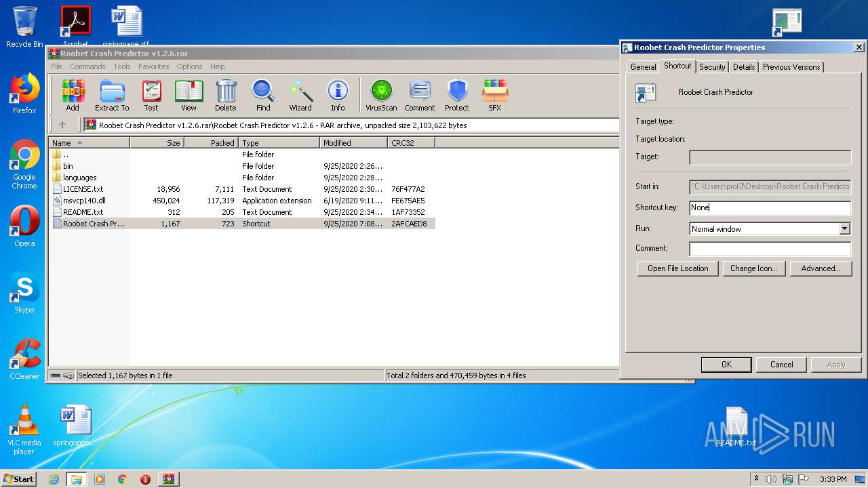This screenshot has height=488, width=868.
Task: Click the SFX archive icon
Action: click(495, 96)
